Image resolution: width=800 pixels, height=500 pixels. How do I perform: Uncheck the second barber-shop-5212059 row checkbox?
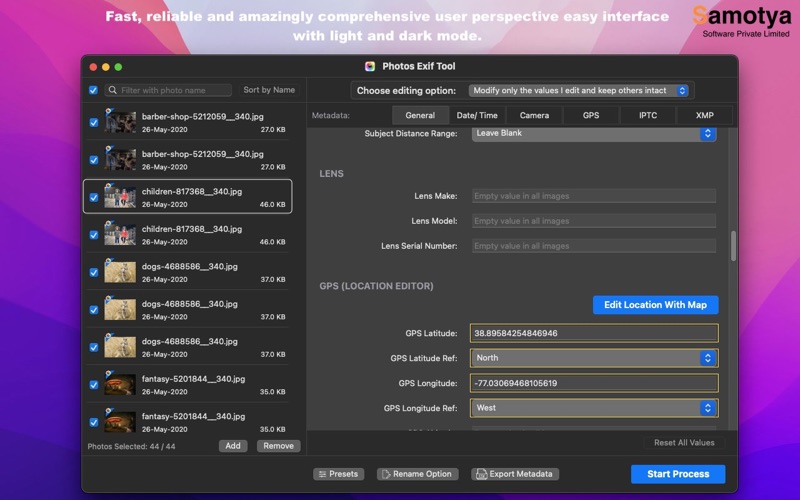[94, 160]
